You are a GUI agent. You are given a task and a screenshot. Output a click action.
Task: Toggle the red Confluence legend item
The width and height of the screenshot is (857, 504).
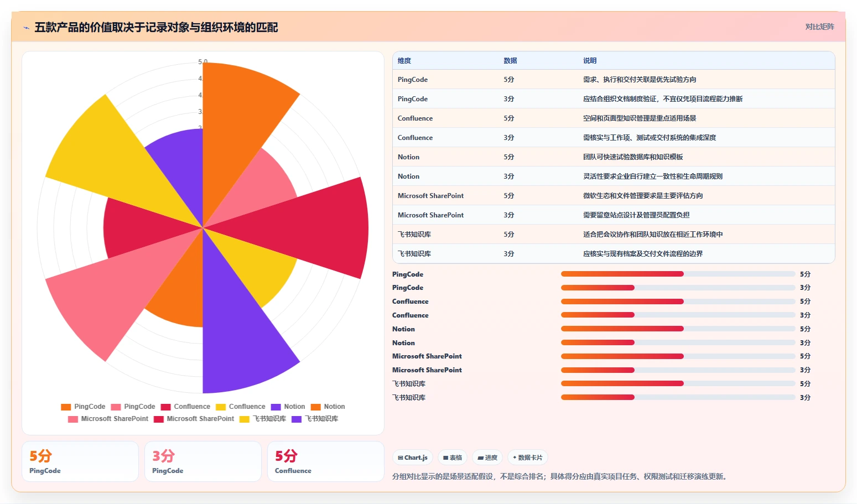pyautogui.click(x=185, y=407)
